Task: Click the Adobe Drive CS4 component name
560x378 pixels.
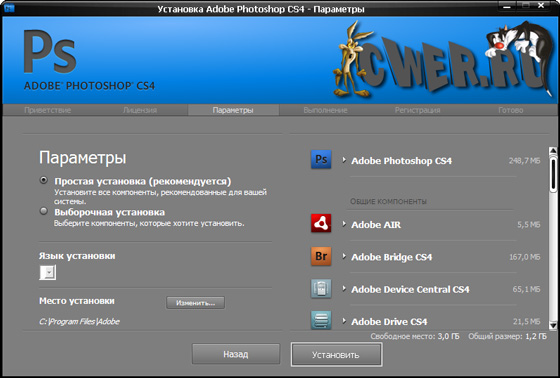Action: [389, 322]
